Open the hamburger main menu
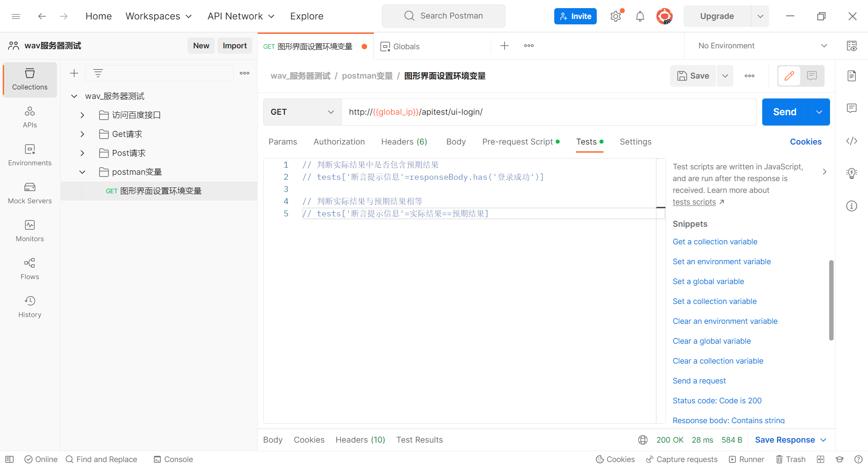868x467 pixels. (16, 16)
